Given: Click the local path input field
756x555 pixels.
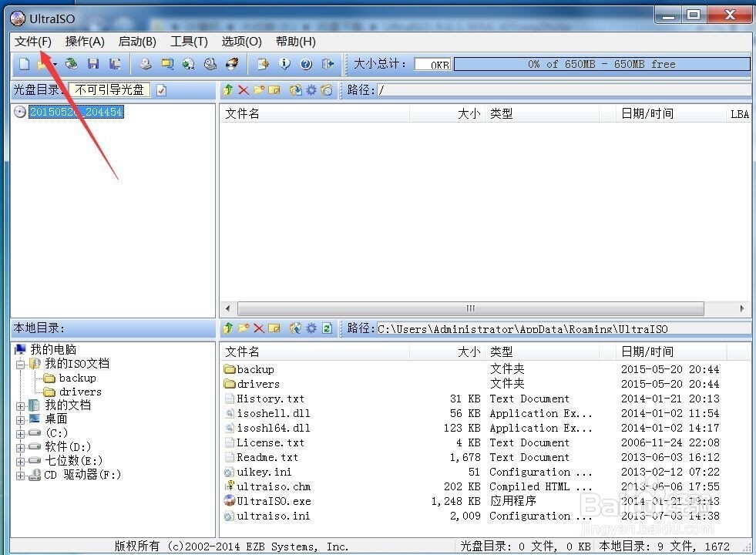Looking at the screenshot, I should tap(563, 329).
